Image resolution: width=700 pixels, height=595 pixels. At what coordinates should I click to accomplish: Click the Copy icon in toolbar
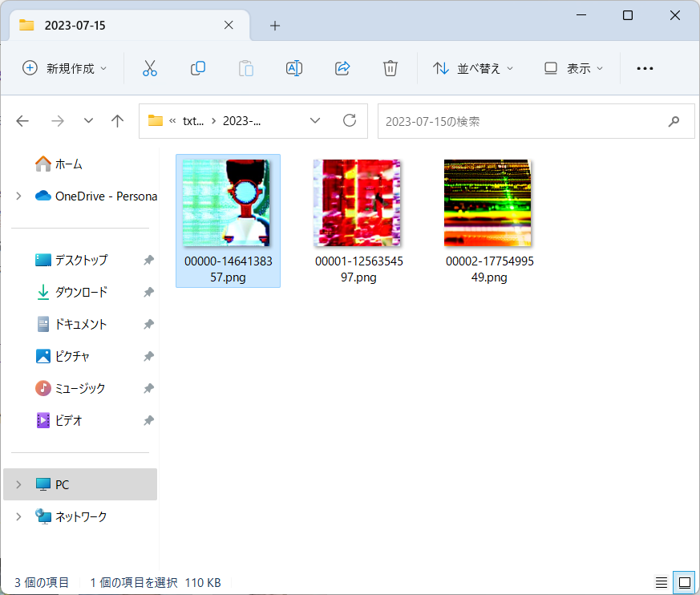click(198, 68)
